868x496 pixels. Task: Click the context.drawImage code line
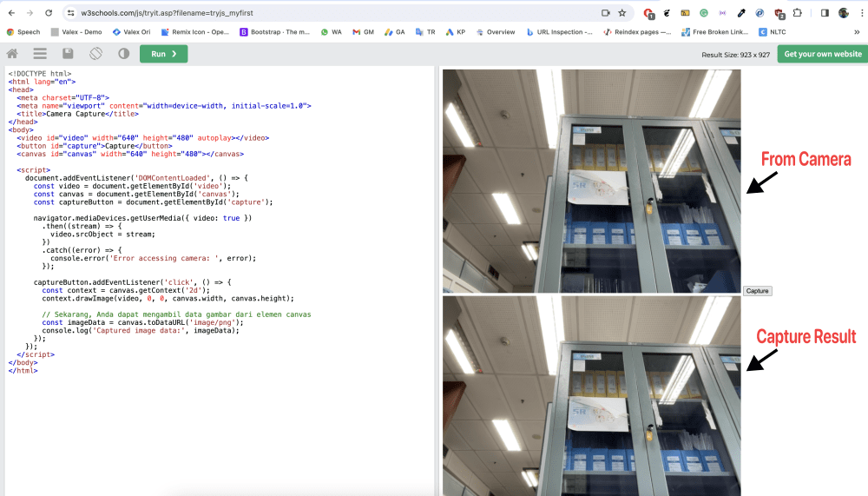pos(168,298)
